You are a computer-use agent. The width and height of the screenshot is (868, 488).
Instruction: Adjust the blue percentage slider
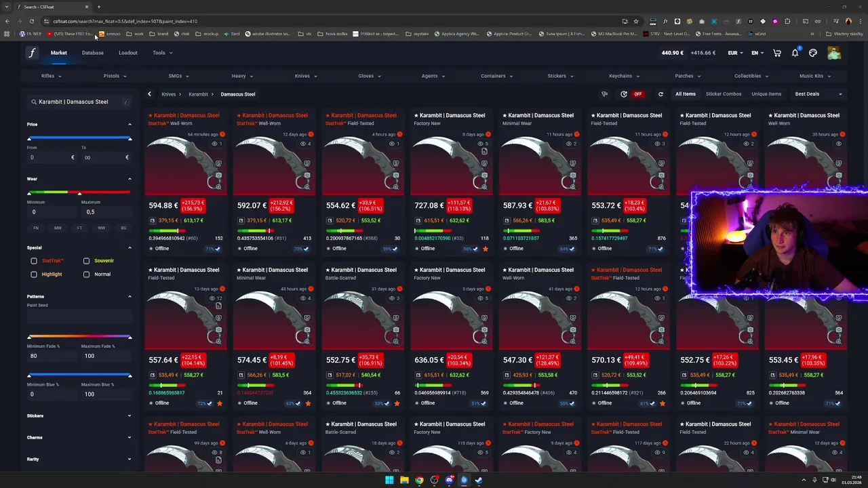click(x=79, y=375)
